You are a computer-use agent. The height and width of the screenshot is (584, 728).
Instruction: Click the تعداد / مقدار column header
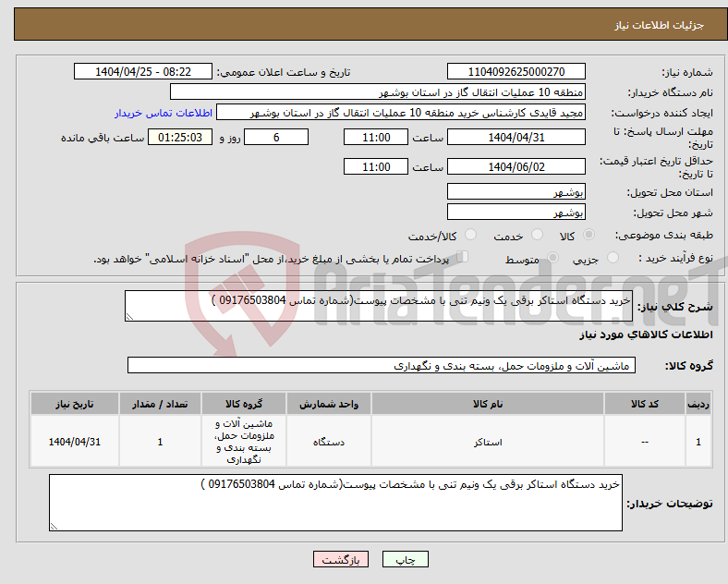pos(160,404)
